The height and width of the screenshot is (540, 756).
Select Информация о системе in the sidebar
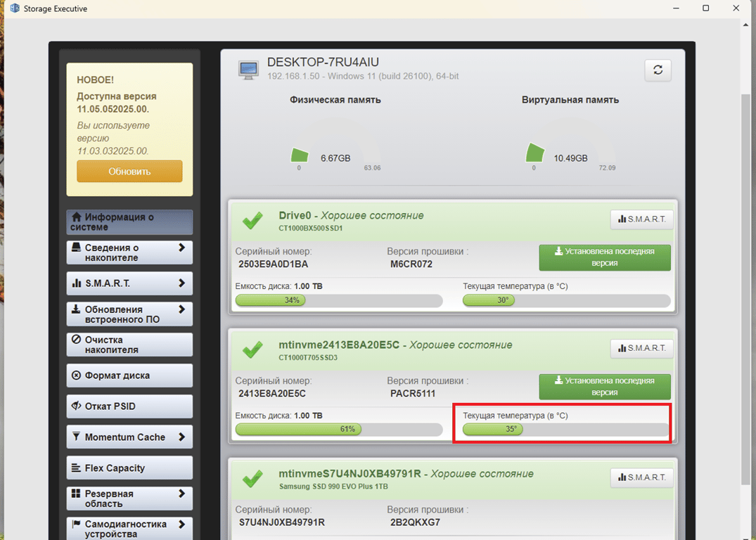pyautogui.click(x=129, y=222)
